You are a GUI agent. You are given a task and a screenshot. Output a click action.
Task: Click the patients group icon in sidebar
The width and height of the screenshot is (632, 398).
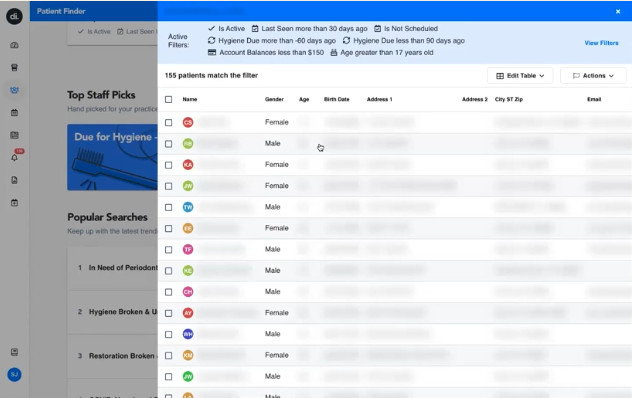coord(14,90)
